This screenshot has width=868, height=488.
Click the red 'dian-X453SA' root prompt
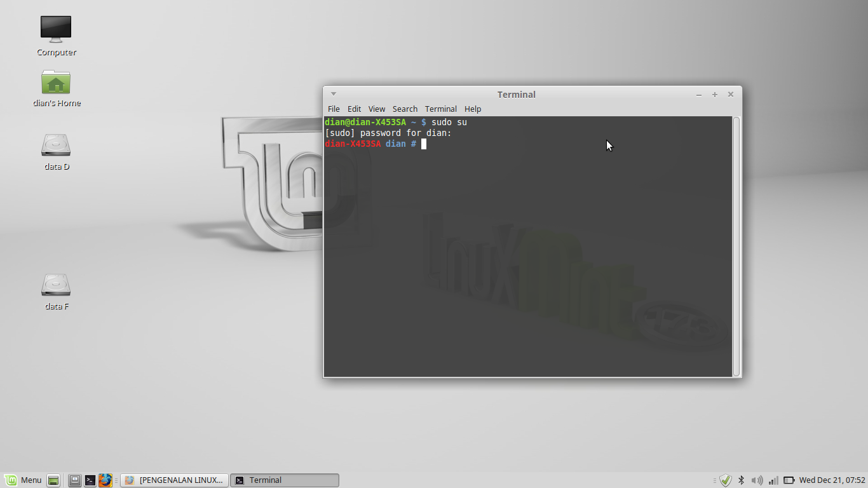(x=353, y=144)
